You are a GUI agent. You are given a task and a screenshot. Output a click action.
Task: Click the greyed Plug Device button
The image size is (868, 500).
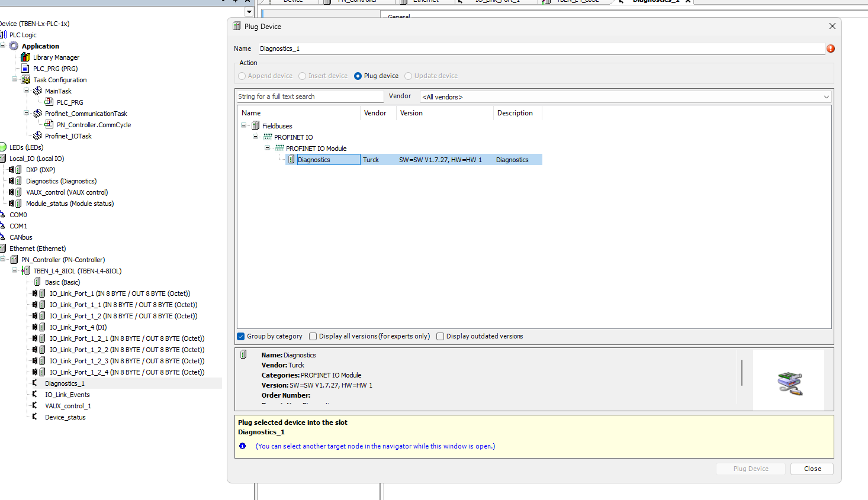click(751, 469)
